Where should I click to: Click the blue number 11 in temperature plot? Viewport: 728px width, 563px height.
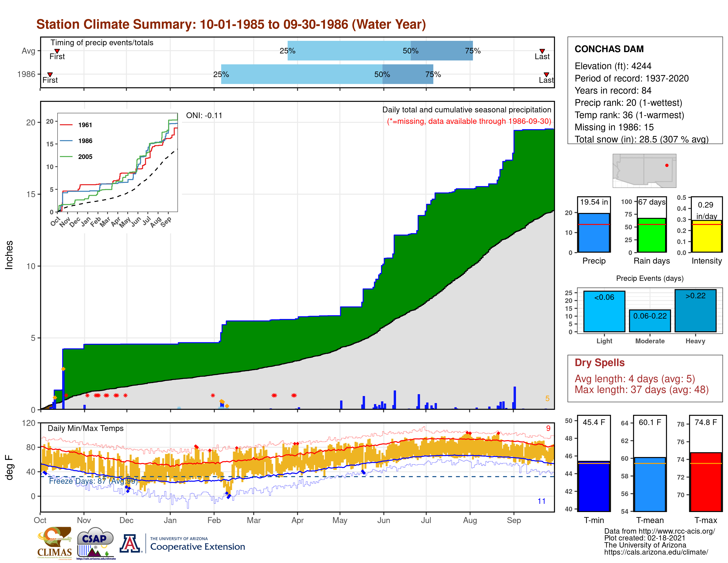[x=541, y=501]
